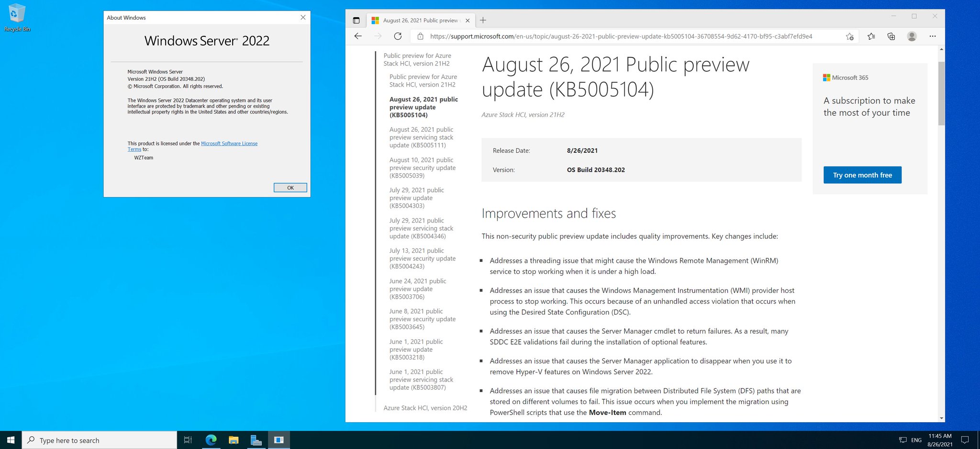
Task: Click inside the browser address bar
Action: (622, 36)
